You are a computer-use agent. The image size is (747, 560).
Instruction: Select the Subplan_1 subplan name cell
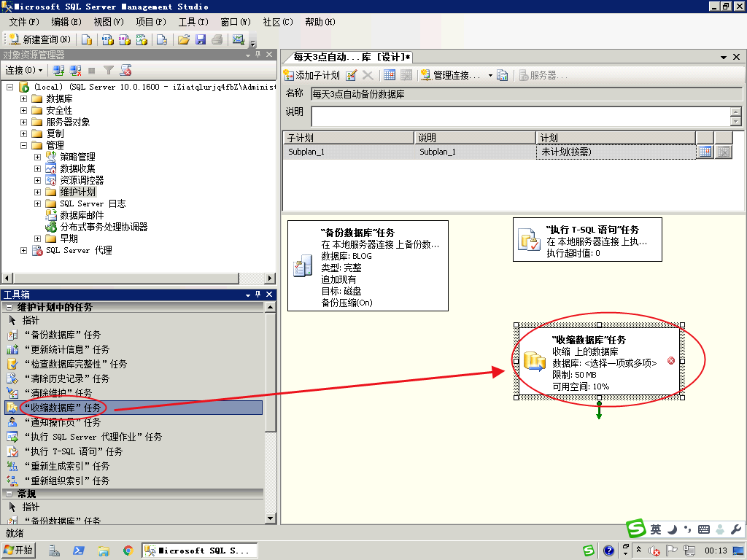[349, 152]
